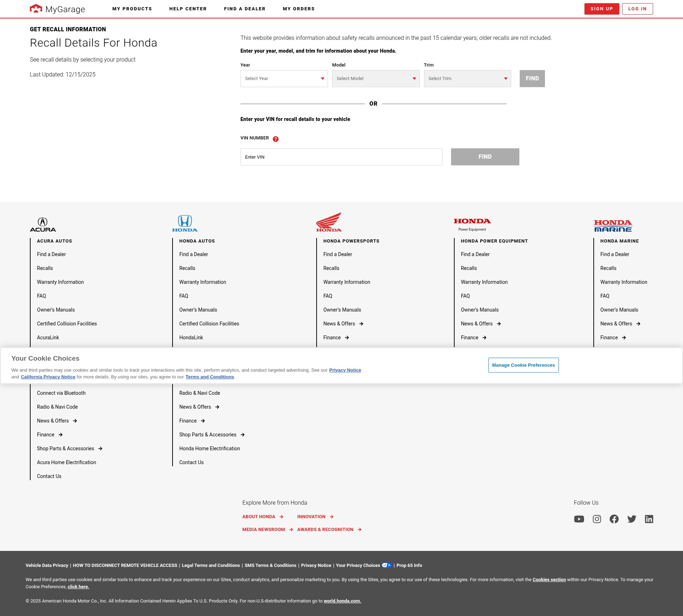Screen dimensions: 683x616
Task: Click arrow beside ABOUT HONDA
Action: [281, 517]
